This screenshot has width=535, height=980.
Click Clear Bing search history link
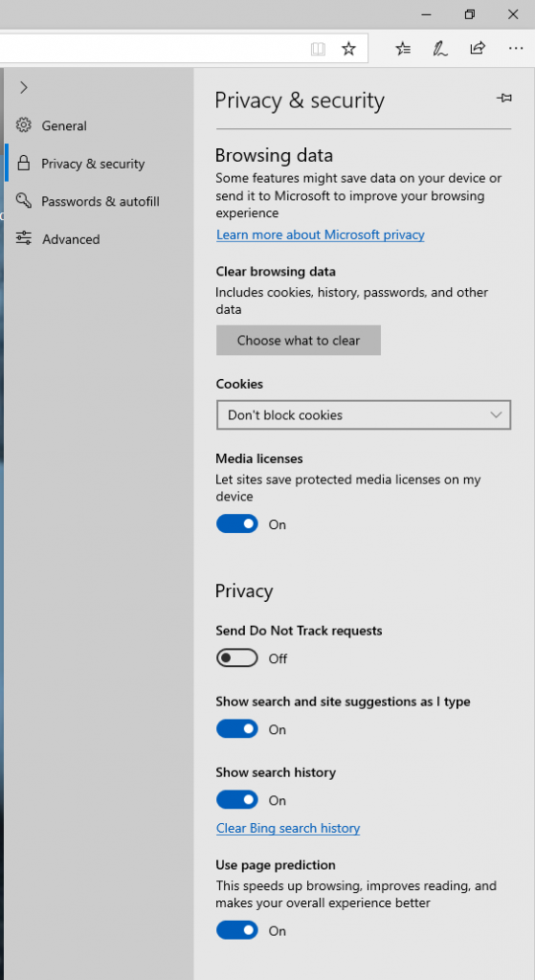[x=288, y=828]
